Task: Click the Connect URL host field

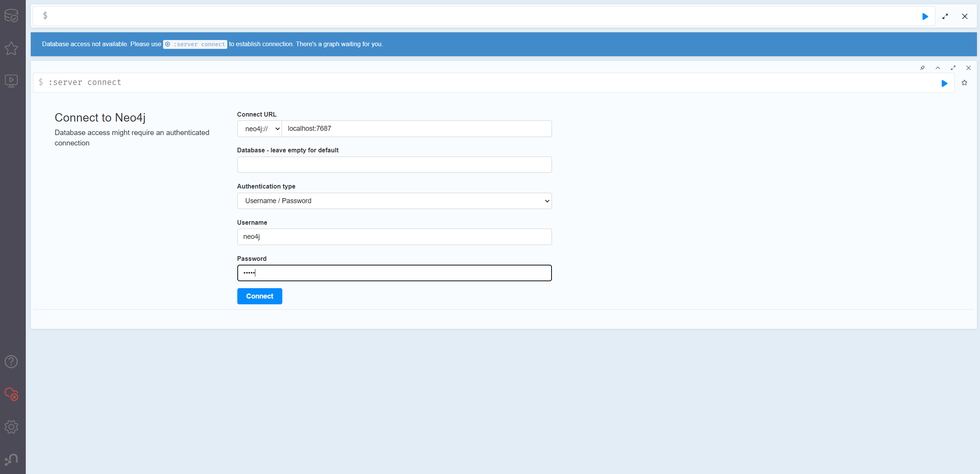Action: 417,129
